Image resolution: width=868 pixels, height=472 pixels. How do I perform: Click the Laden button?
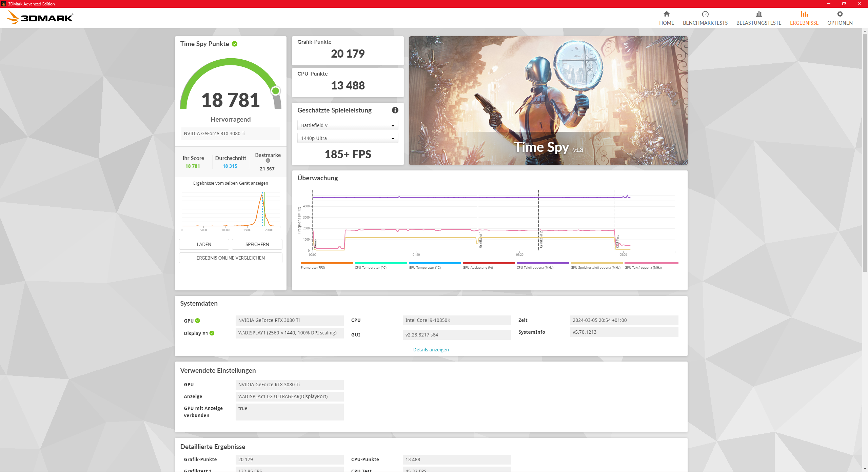tap(204, 244)
